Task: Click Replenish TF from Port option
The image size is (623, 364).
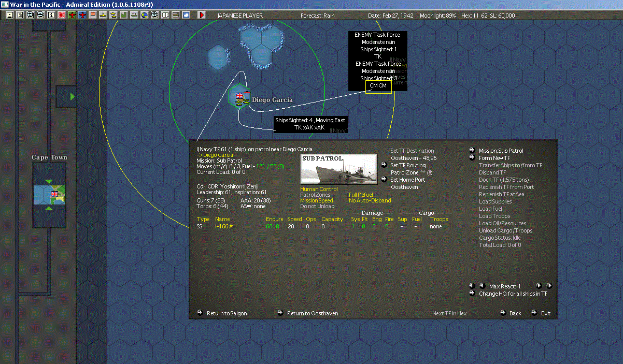Action: (506, 187)
